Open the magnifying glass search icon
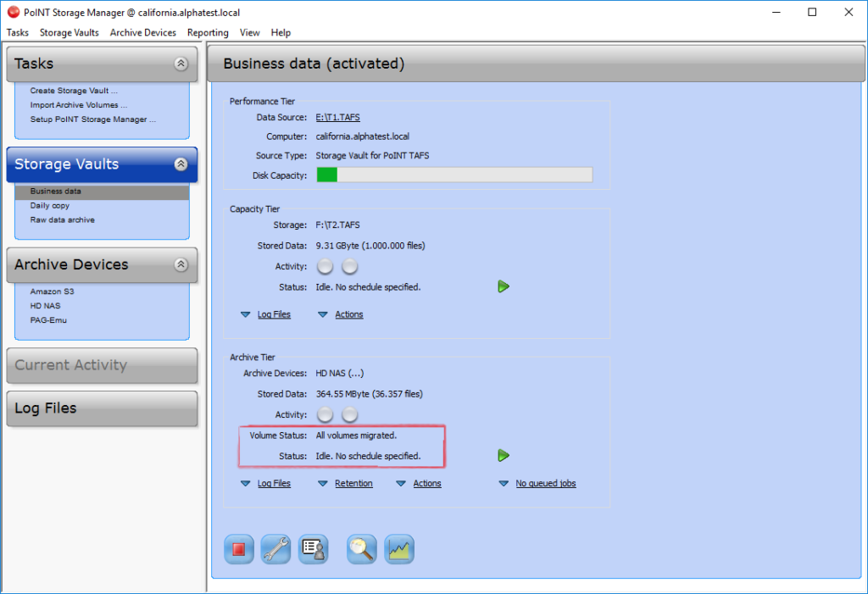Viewport: 868px width, 594px height. (x=361, y=549)
